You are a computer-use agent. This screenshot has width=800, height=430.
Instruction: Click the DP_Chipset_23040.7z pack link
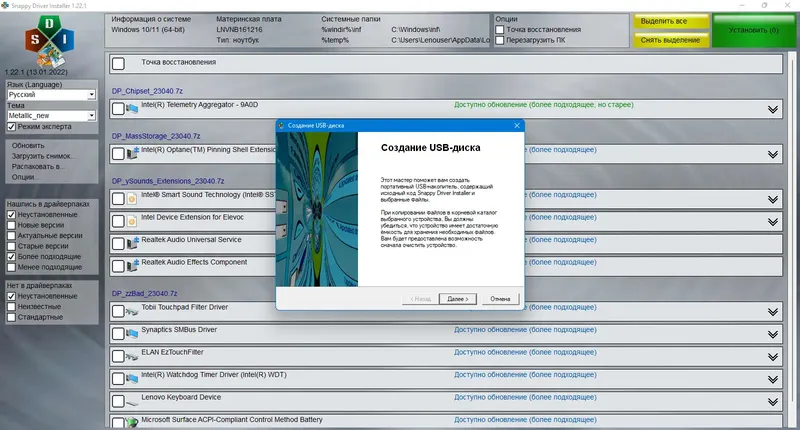[147, 91]
